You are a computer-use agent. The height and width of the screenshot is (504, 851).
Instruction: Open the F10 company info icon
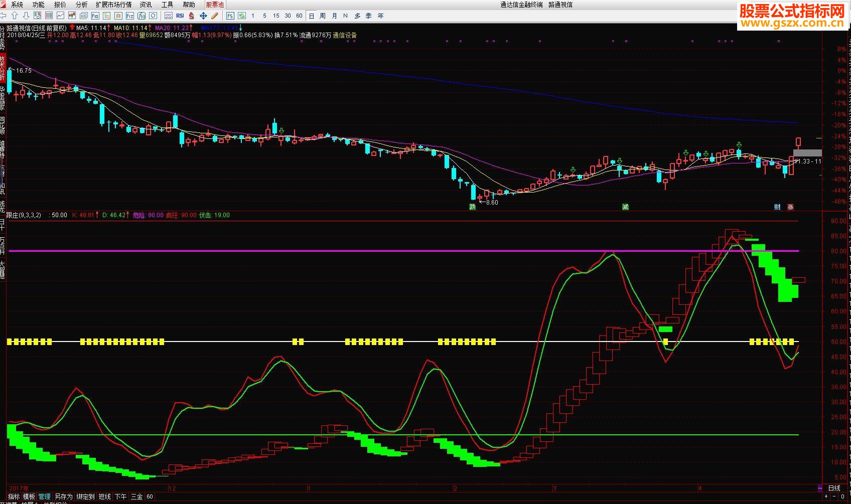(x=95, y=16)
